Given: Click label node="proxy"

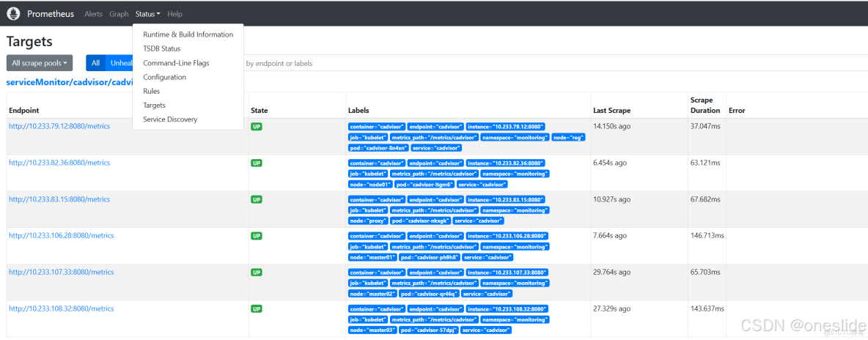Looking at the screenshot, I should click(x=367, y=221).
